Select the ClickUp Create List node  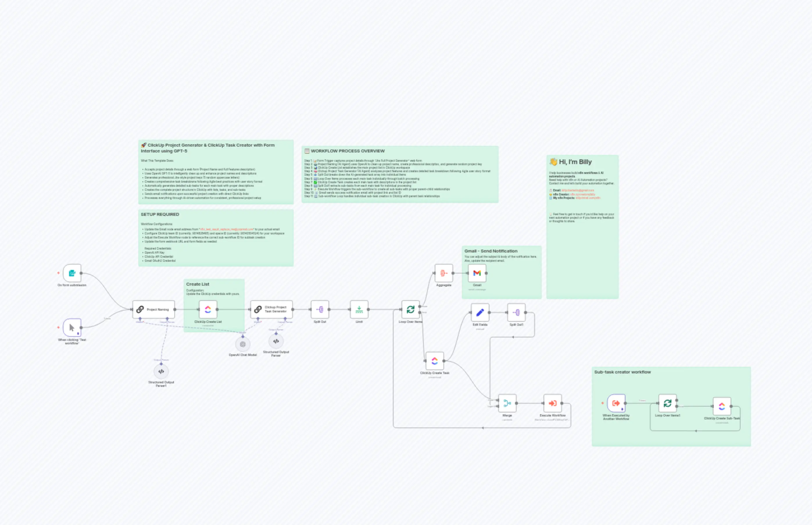(x=208, y=309)
